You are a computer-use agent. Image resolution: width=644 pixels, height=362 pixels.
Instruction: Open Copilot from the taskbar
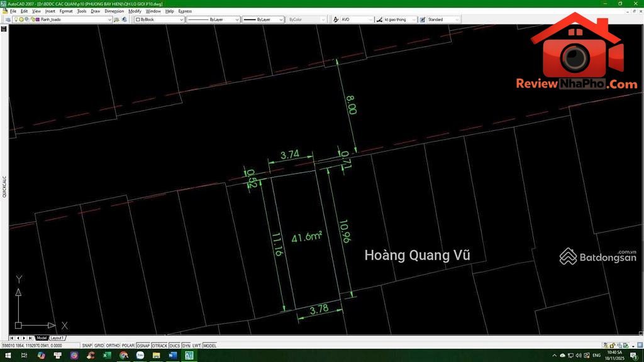click(41, 356)
